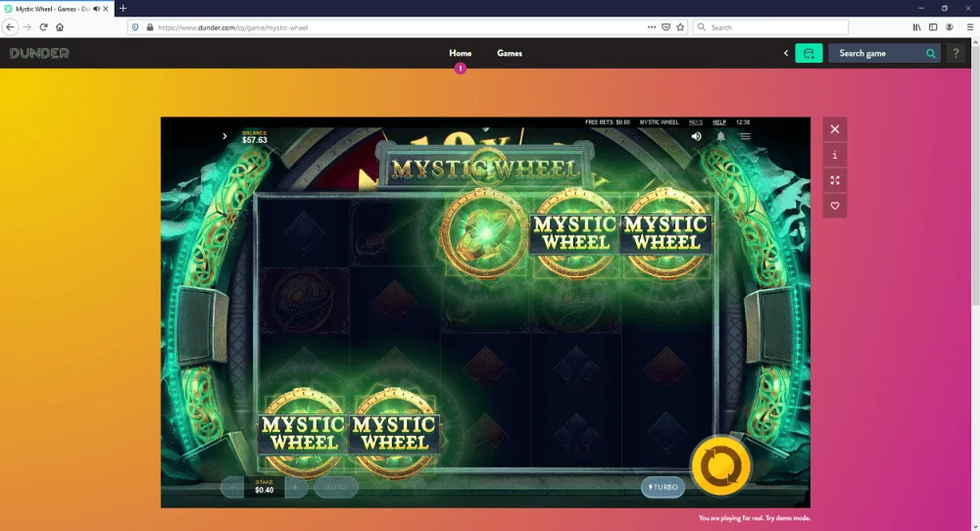The height and width of the screenshot is (531, 980).
Task: Mute the Mystic Wheel tab audio
Action: (96, 9)
